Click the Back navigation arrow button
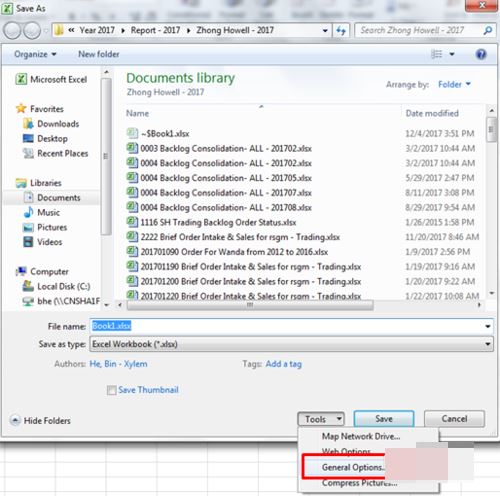 point(12,31)
